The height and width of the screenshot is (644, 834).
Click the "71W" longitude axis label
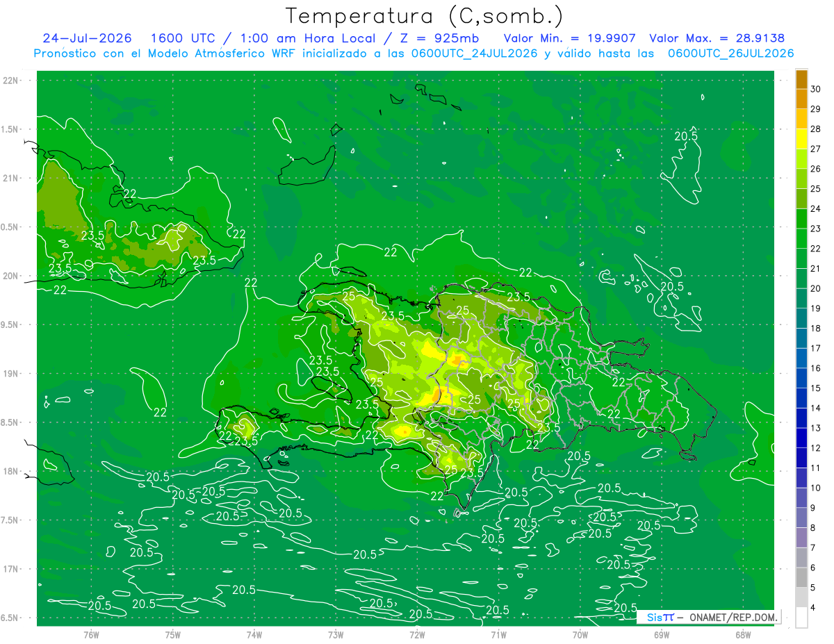click(x=498, y=634)
